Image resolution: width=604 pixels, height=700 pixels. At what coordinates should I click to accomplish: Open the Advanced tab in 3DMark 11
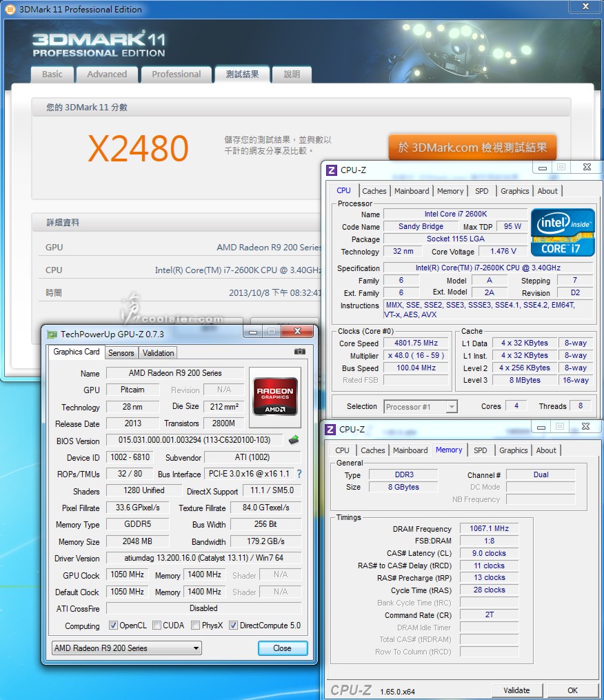(107, 74)
